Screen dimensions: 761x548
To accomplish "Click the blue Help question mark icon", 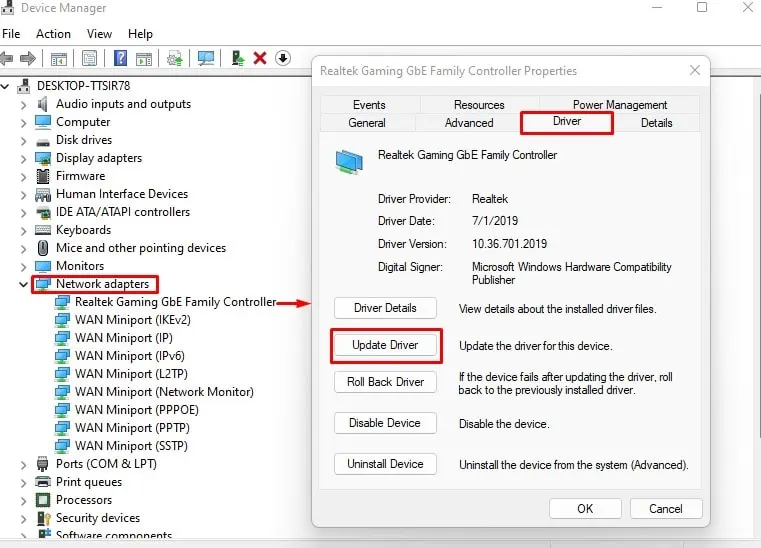I will point(120,58).
